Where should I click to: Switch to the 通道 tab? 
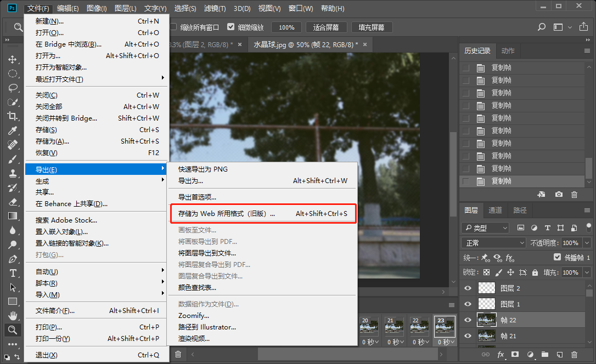point(495,209)
